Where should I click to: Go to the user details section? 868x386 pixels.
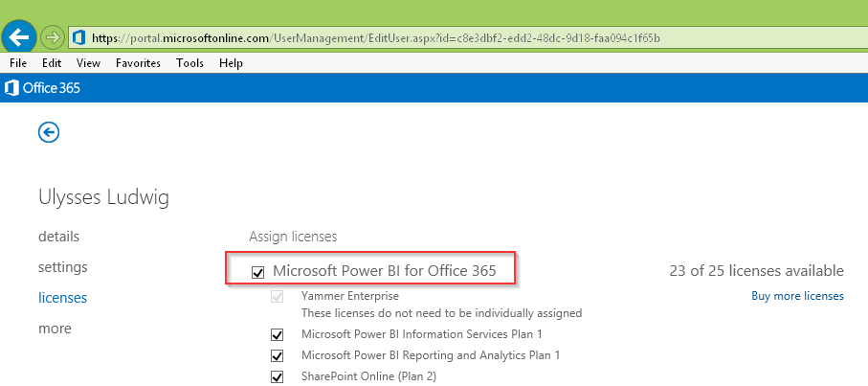(x=58, y=237)
